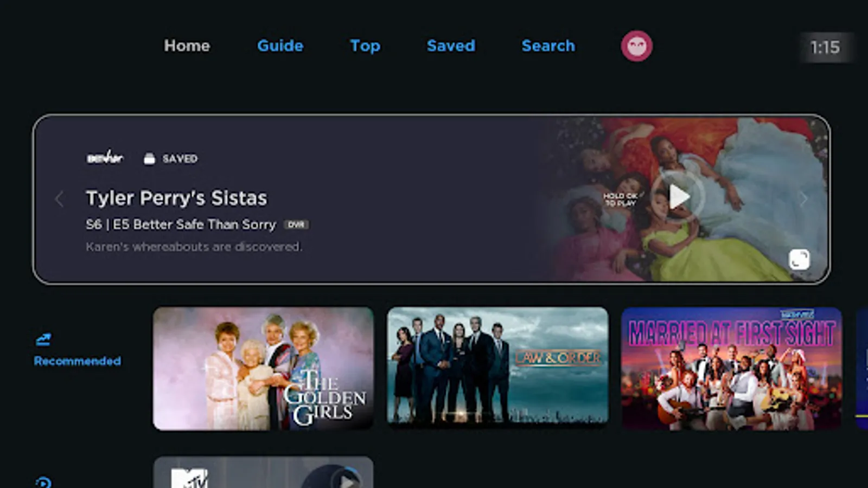Image resolution: width=868 pixels, height=488 pixels.
Task: Click the BET Her channel logo
Action: pos(105,158)
